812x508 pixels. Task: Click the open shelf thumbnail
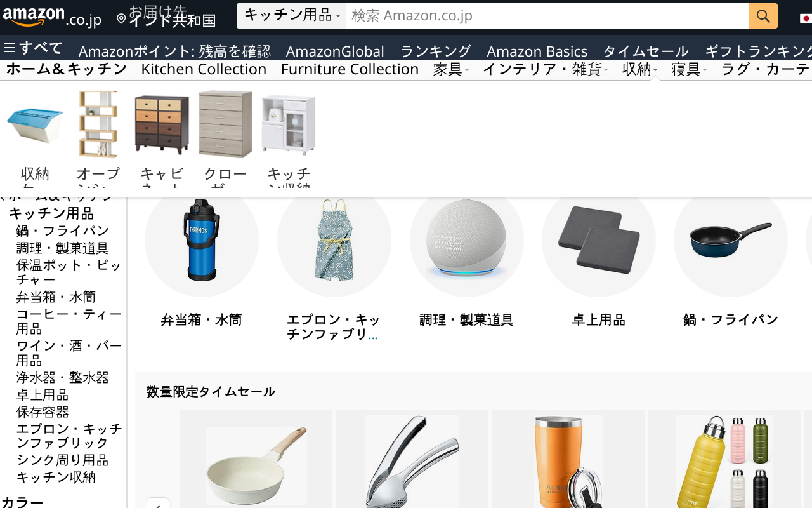pos(98,124)
